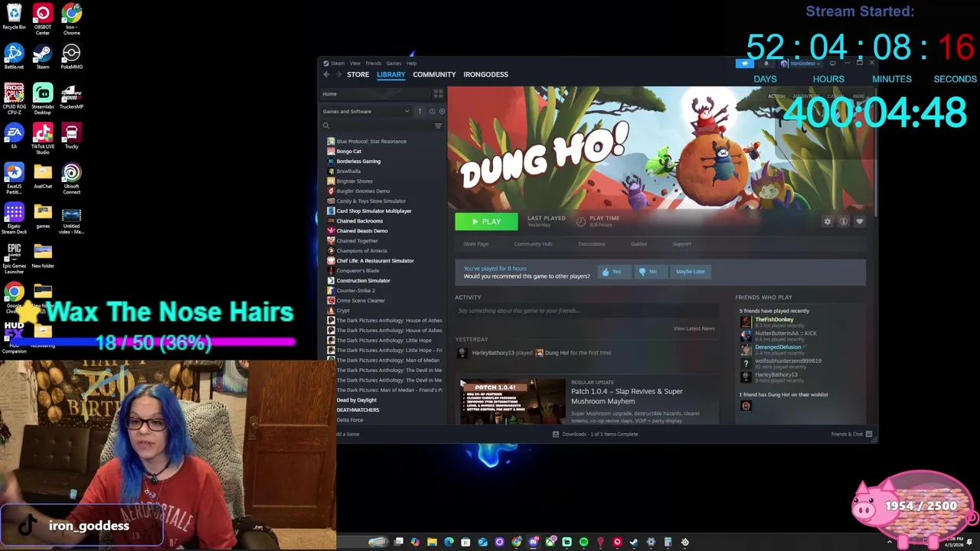Open the Games menu
The image size is (980, 551).
(x=394, y=64)
